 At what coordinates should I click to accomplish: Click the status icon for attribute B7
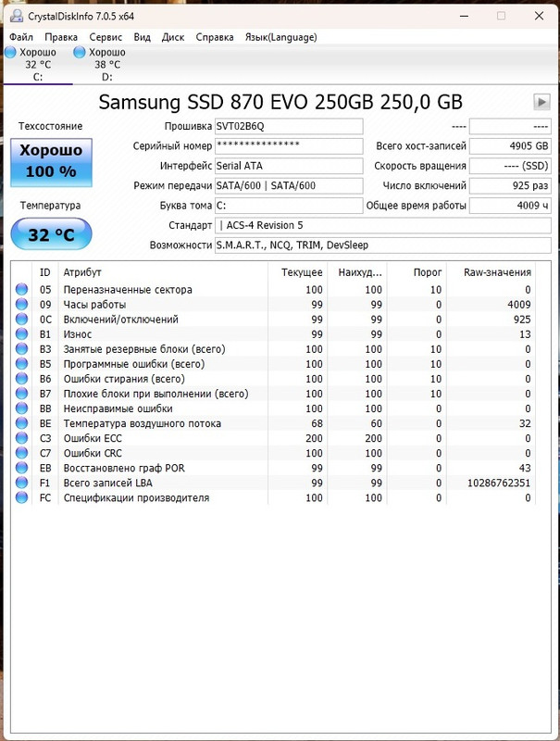click(x=21, y=393)
